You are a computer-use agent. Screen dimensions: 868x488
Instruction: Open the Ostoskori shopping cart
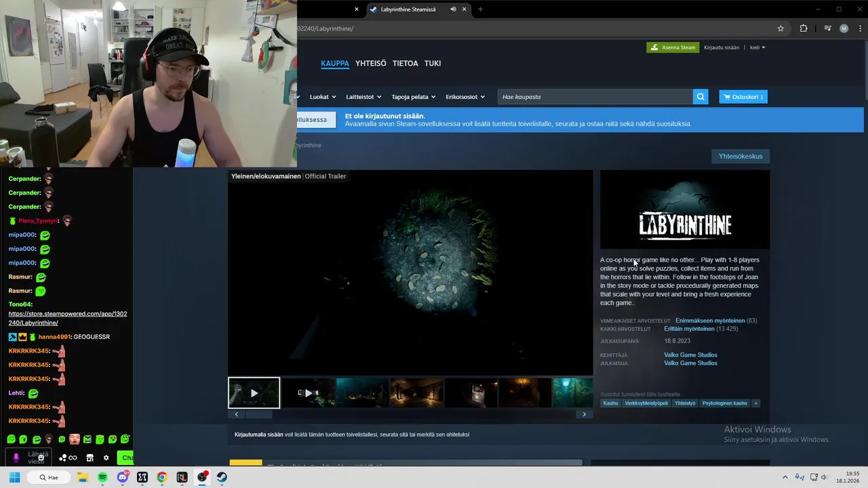743,97
